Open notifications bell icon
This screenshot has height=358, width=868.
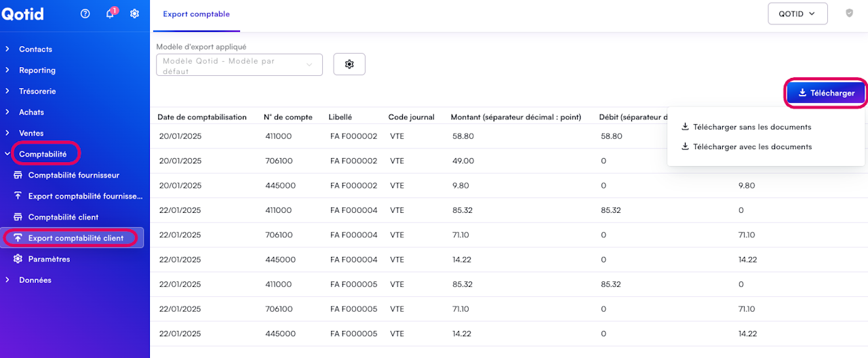(x=110, y=14)
